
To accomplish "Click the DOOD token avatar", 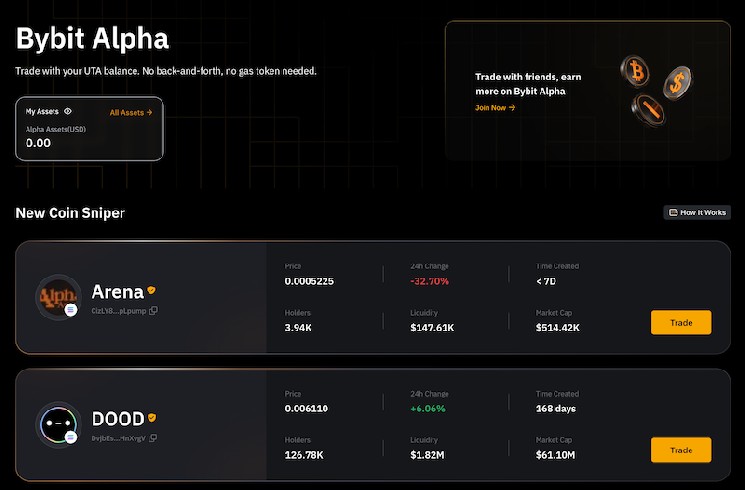I will (x=57, y=424).
